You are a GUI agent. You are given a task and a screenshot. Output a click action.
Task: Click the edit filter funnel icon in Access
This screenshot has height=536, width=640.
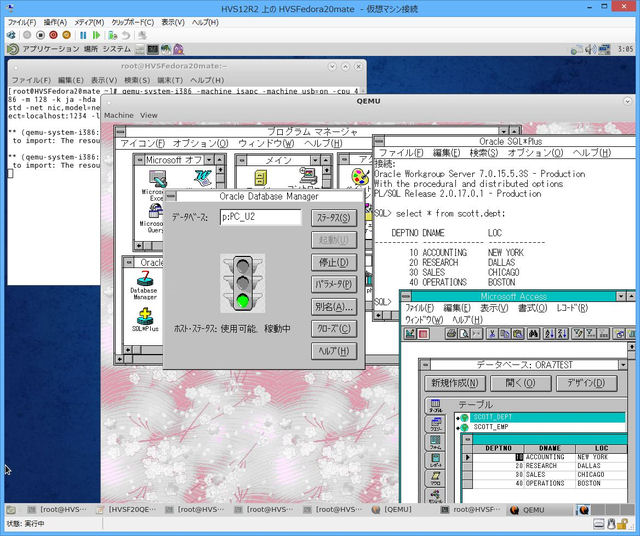(x=578, y=334)
